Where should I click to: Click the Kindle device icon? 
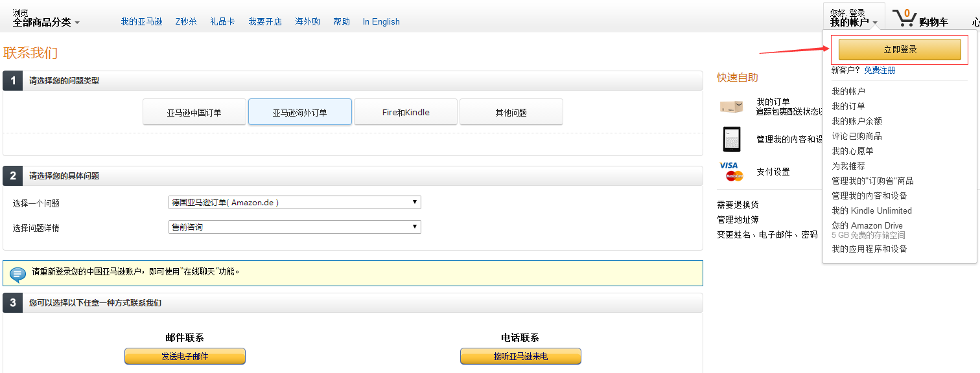coord(732,139)
